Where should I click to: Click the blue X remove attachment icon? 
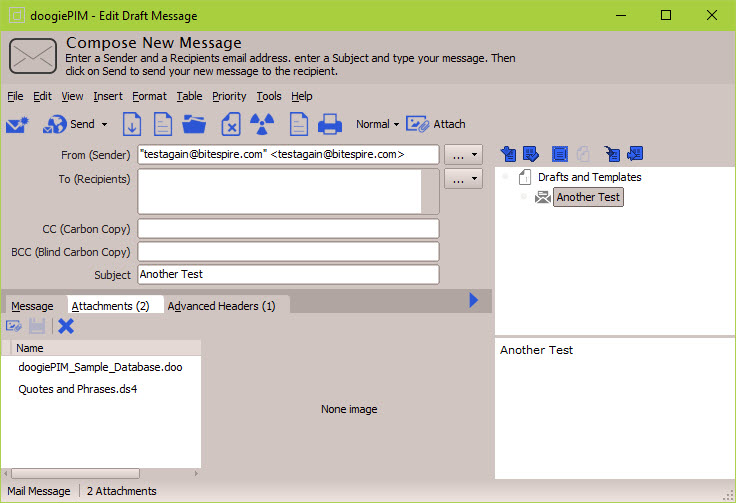pos(66,326)
